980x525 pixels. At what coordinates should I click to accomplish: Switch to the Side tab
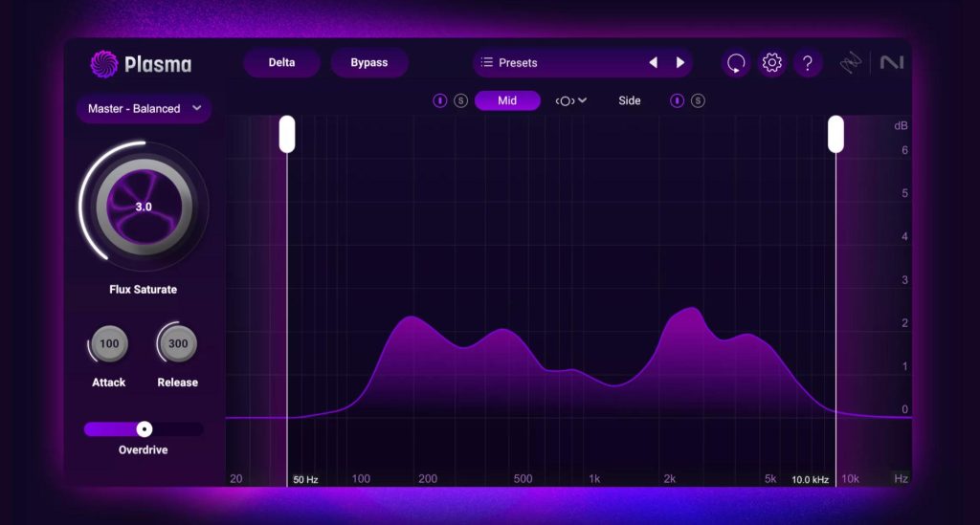630,100
